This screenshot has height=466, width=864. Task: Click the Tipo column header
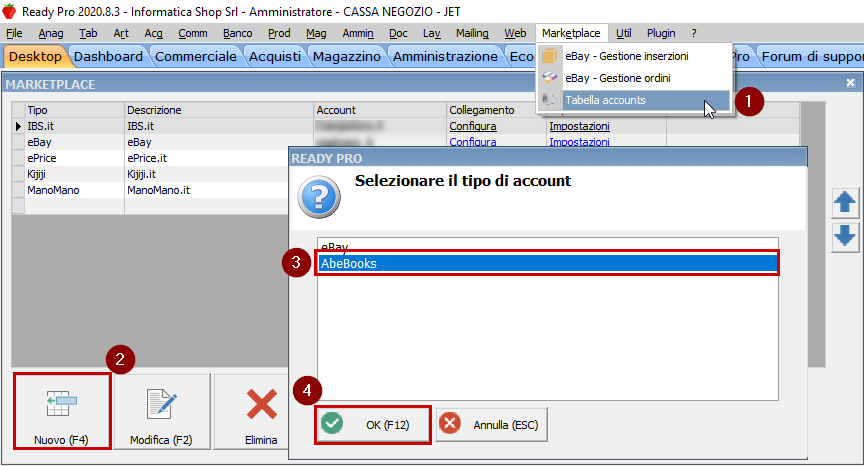pyautogui.click(x=74, y=110)
